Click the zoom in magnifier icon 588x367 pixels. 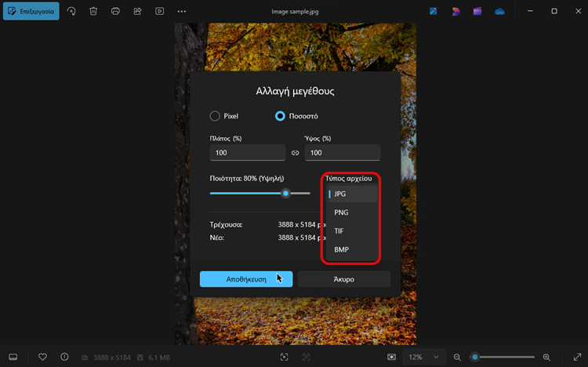(546, 357)
